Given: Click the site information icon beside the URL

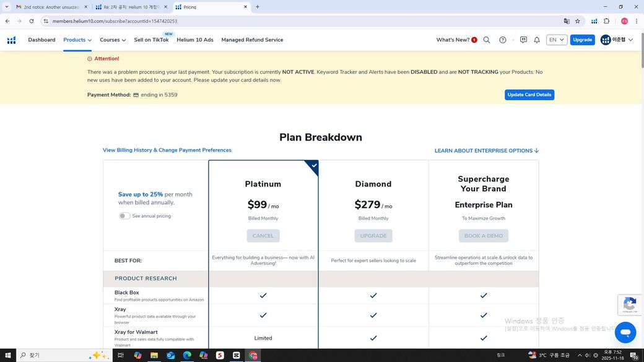Looking at the screenshot, I should pyautogui.click(x=46, y=21).
